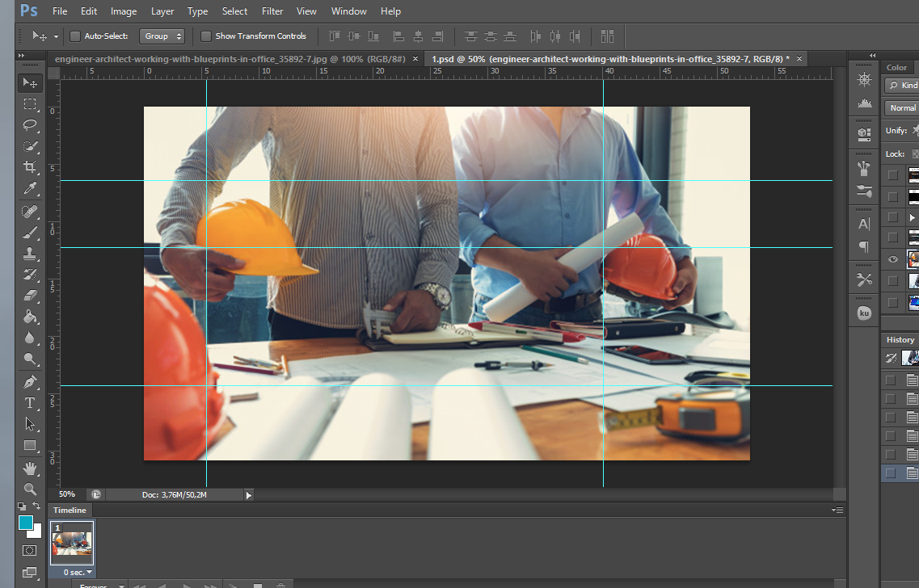The height and width of the screenshot is (588, 919).
Task: Open the Image menu
Action: coord(124,11)
